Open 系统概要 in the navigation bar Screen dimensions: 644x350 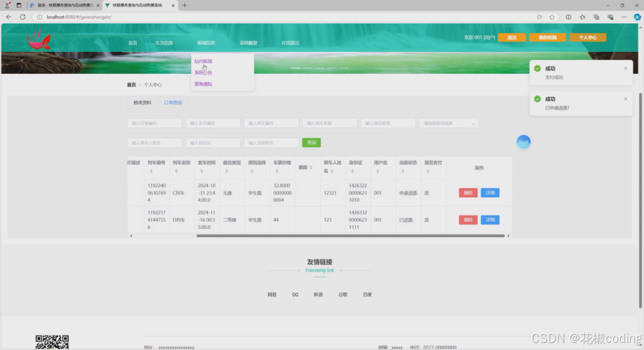(249, 43)
